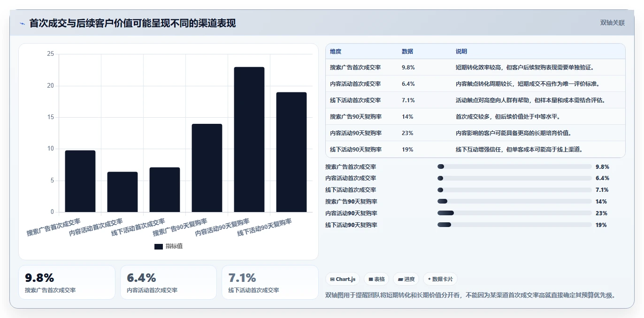Click the icon in the 表格 tag
Viewport: 644px width, 318px height.
click(x=371, y=279)
